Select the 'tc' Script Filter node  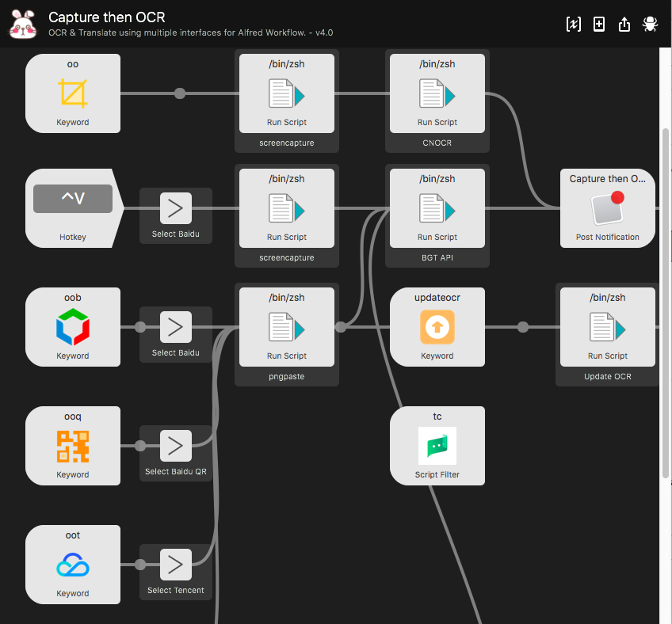tap(437, 445)
